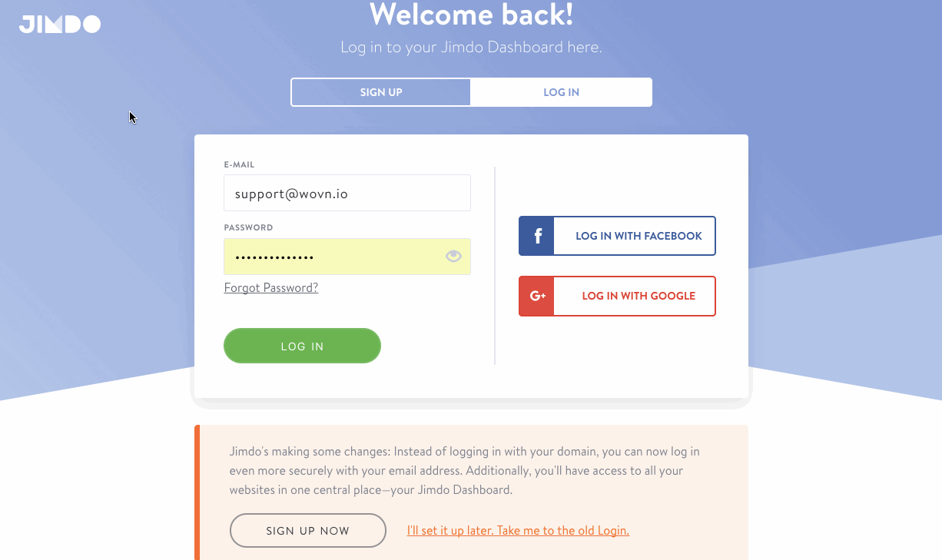Choose LOG IN WITH FACEBOOK text
The width and height of the screenshot is (942, 560).
tap(639, 236)
